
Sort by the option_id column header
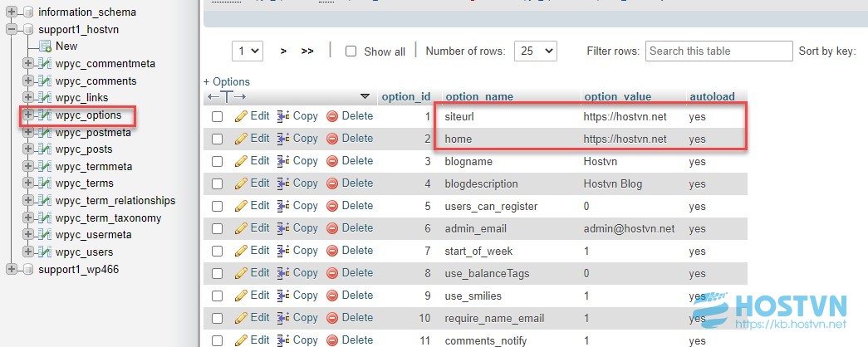point(406,97)
